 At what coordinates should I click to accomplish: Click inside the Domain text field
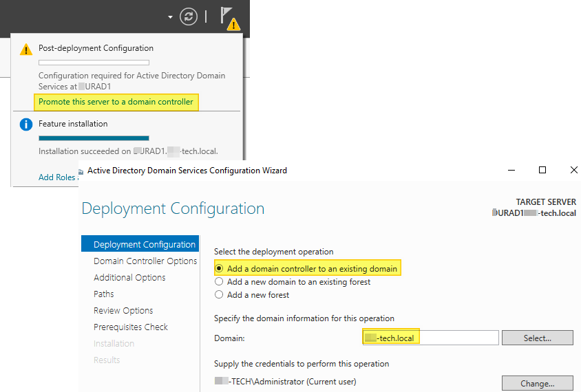[x=430, y=338]
